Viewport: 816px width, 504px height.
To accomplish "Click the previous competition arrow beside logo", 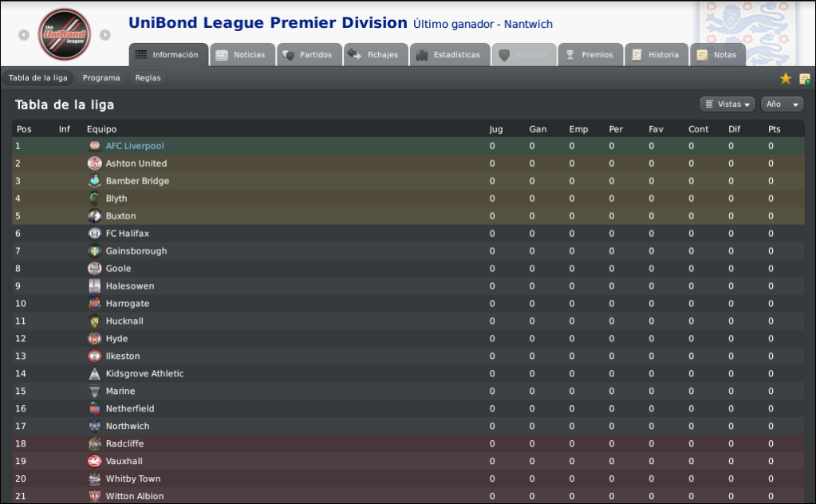I will pyautogui.click(x=24, y=35).
